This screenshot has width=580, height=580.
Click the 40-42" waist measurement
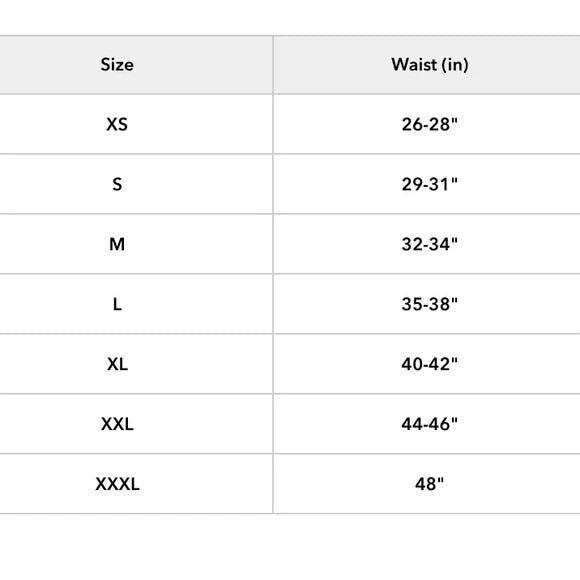[429, 364]
